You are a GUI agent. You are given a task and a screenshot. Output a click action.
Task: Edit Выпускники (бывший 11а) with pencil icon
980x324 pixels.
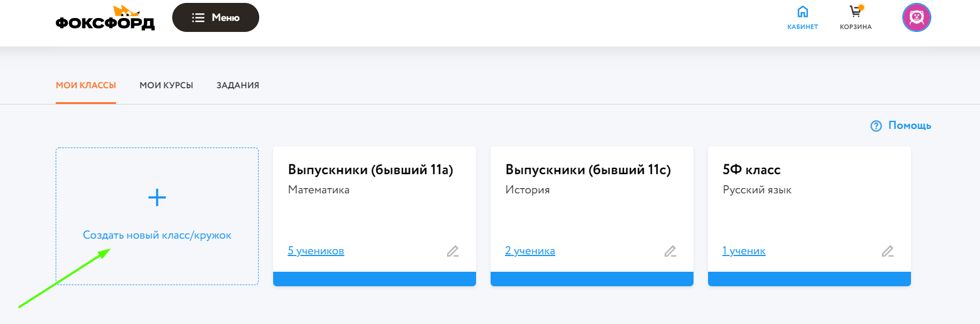point(453,251)
